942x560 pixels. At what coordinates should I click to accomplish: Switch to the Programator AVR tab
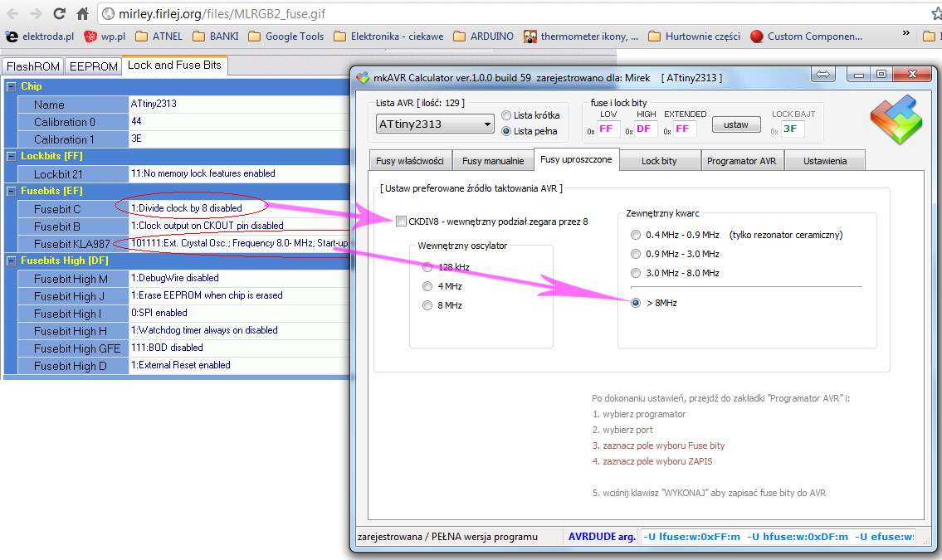742,161
